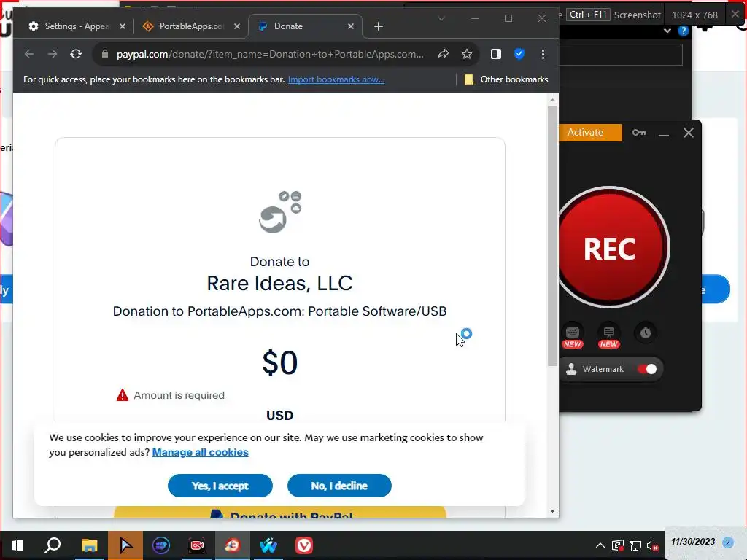Viewport: 747px width, 560px height.
Task: Open the recorder license key icon
Action: [x=639, y=133]
